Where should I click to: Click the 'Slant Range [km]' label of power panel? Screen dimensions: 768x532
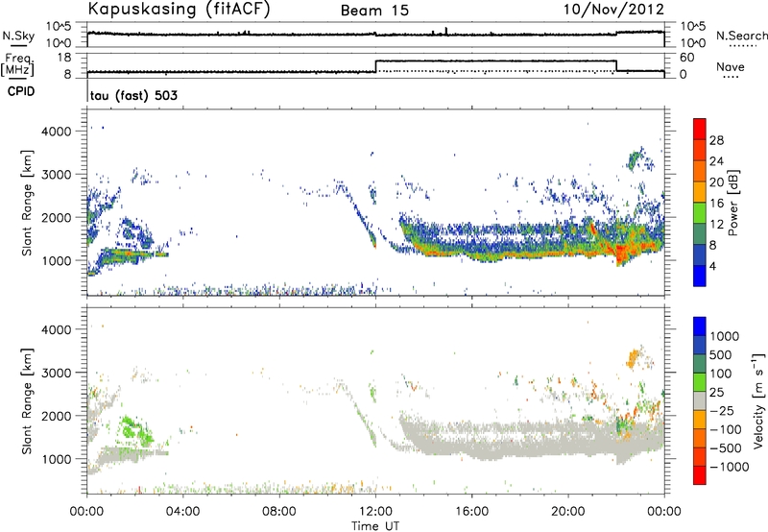27,203
